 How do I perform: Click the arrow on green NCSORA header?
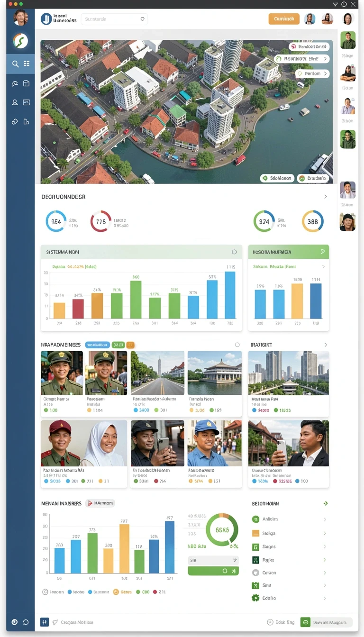pos(323,252)
